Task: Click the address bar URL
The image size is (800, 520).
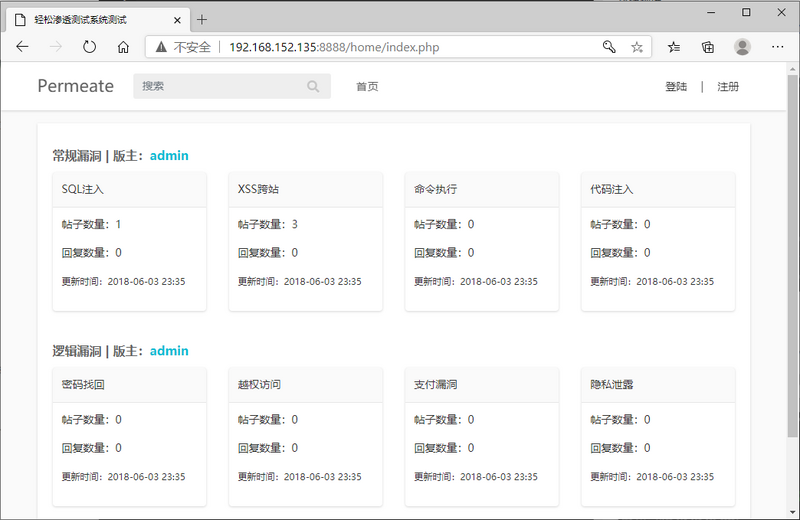Action: coord(334,47)
